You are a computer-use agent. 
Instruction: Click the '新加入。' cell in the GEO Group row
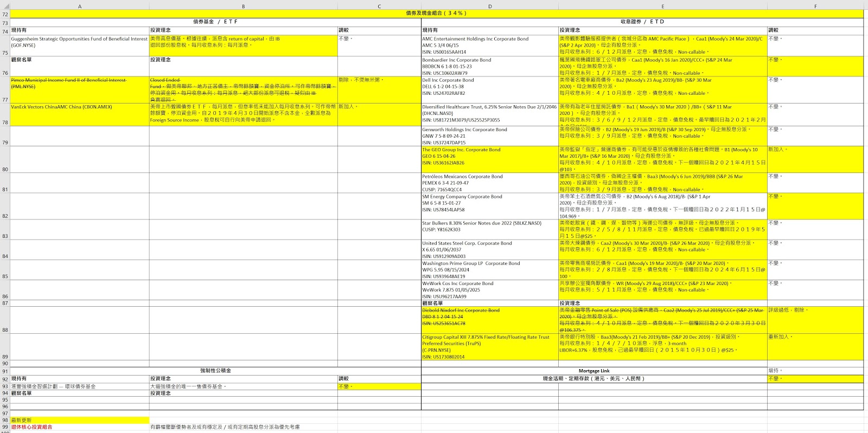click(815, 159)
